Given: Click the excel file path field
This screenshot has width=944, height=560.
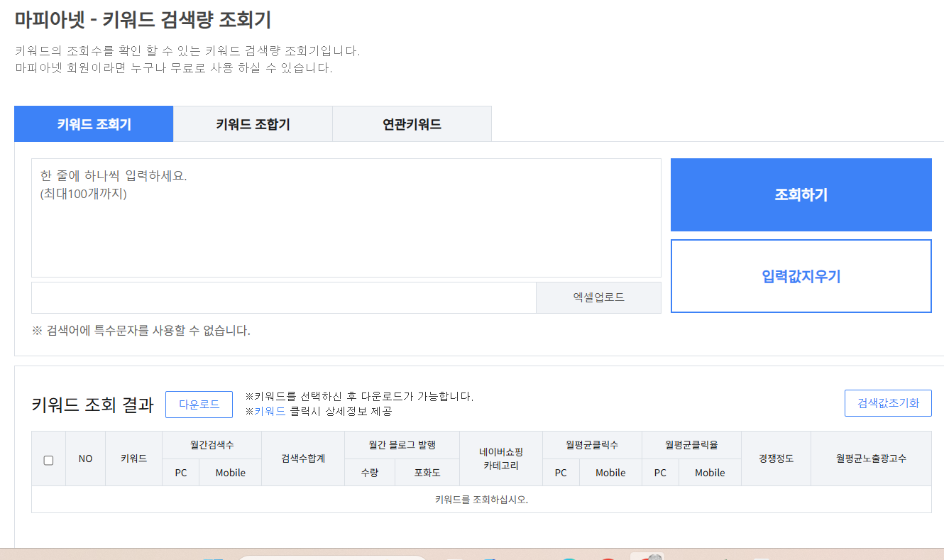Looking at the screenshot, I should (x=282, y=297).
